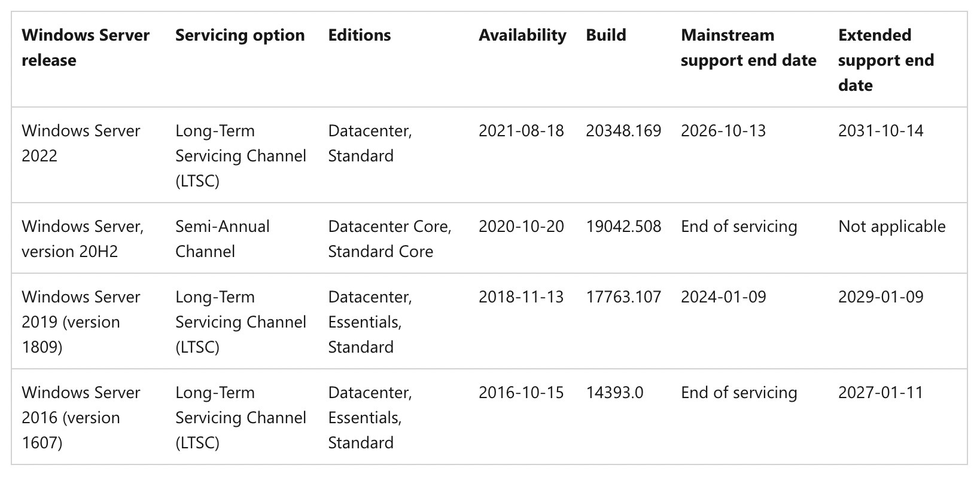
Task: Select the Availability column header
Action: tap(522, 35)
